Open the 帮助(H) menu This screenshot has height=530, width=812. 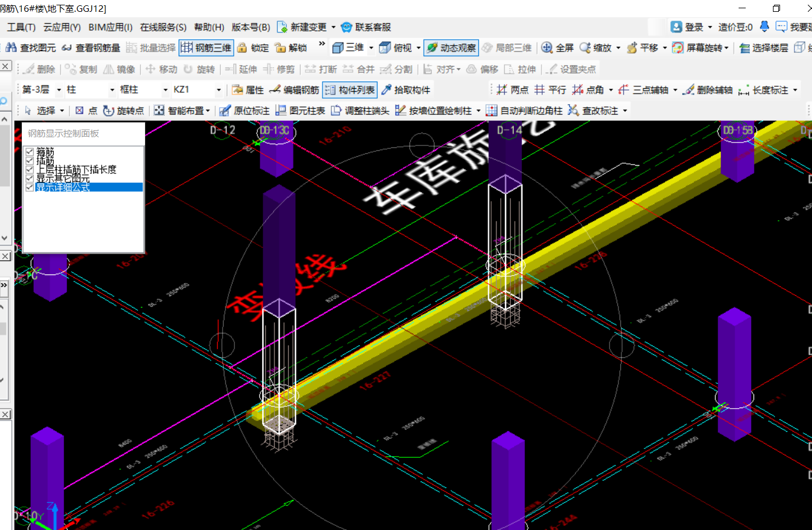point(210,27)
